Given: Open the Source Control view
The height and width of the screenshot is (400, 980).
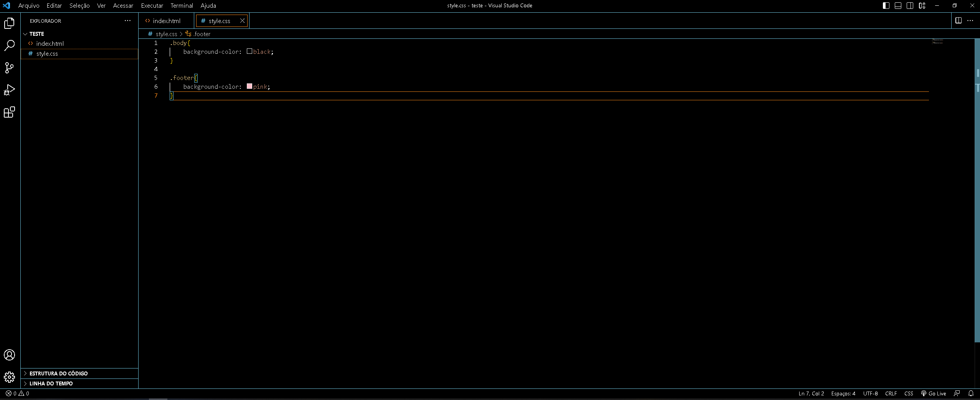Looking at the screenshot, I should click(x=10, y=68).
